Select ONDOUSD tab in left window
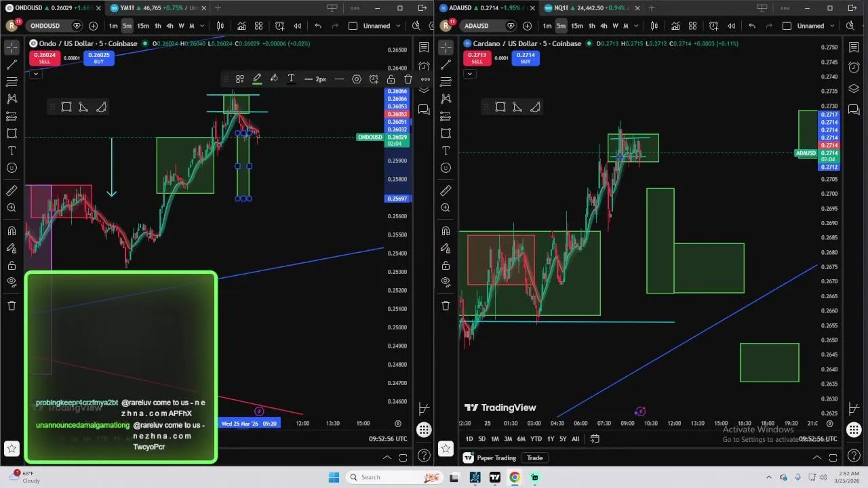 [x=53, y=8]
